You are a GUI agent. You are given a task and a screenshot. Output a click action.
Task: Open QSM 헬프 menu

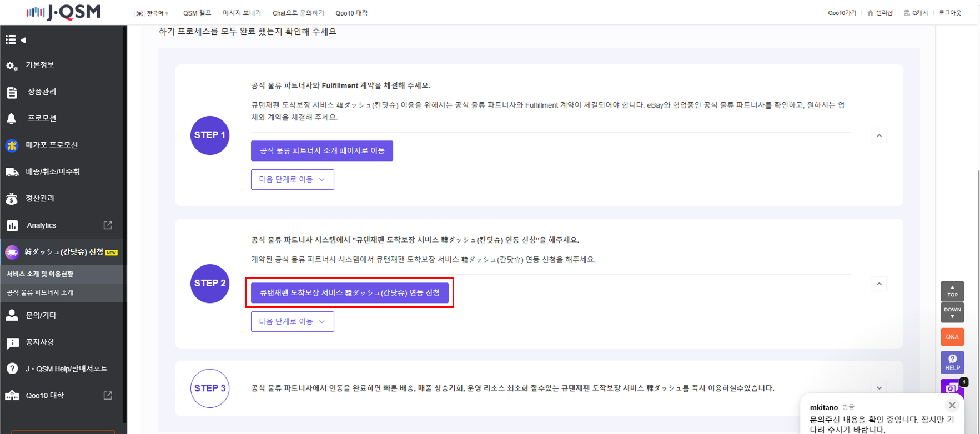click(x=197, y=13)
